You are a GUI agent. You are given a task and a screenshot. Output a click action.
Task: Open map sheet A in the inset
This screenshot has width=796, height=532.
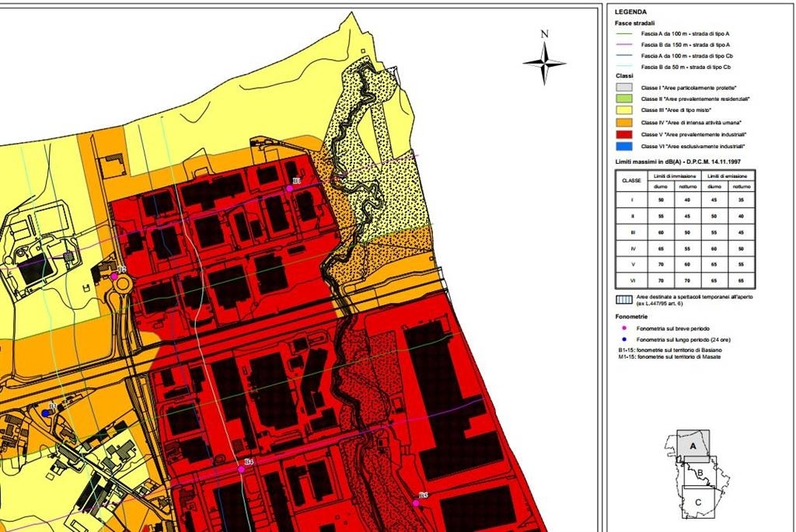[x=693, y=447]
